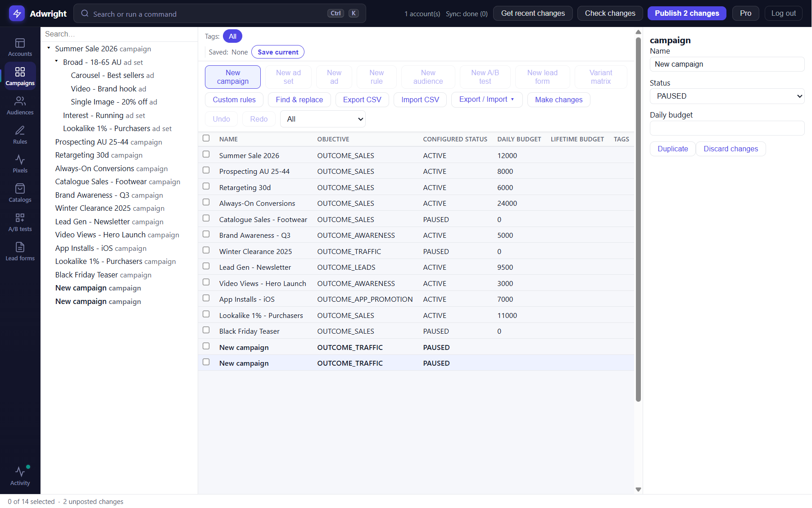Check the Brand Awareness - Q3 row checkbox

point(206,234)
